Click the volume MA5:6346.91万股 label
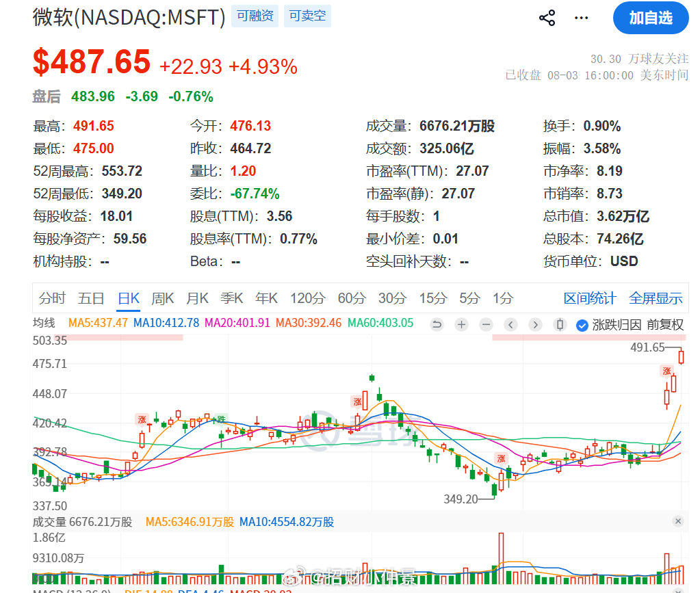Screen dimensions: 700x593 [190, 522]
